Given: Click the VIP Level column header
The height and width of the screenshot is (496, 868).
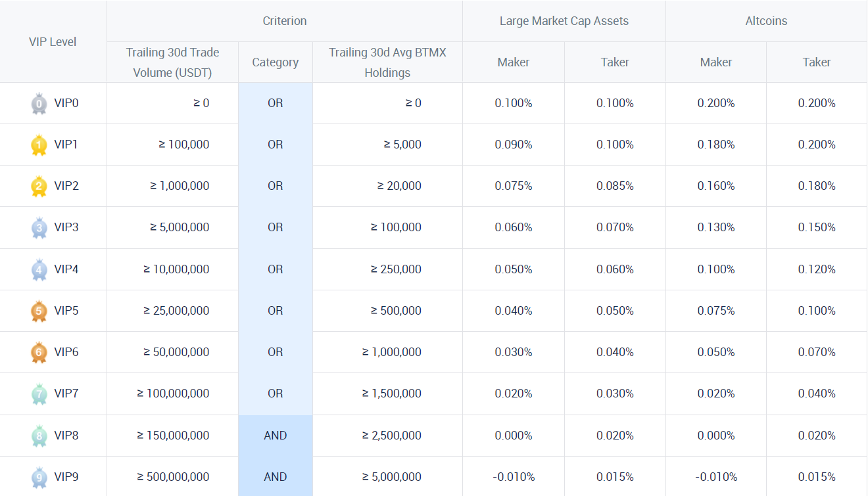Looking at the screenshot, I should [x=53, y=42].
